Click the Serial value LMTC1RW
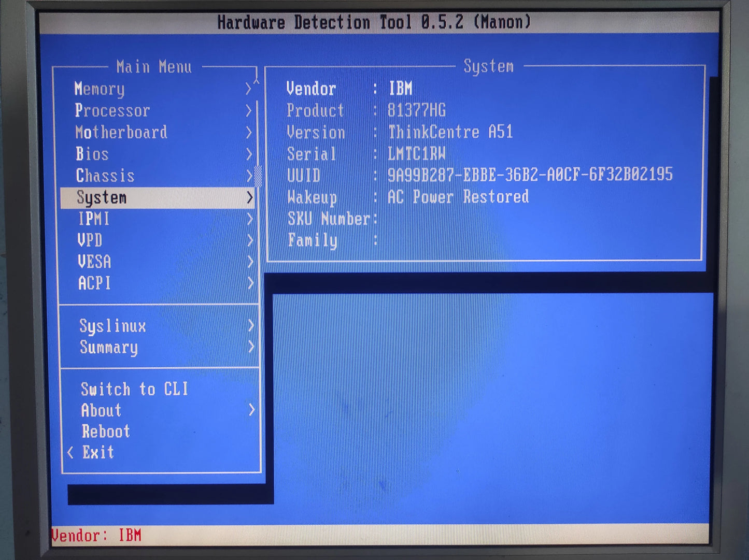This screenshot has width=749, height=560. point(417,154)
